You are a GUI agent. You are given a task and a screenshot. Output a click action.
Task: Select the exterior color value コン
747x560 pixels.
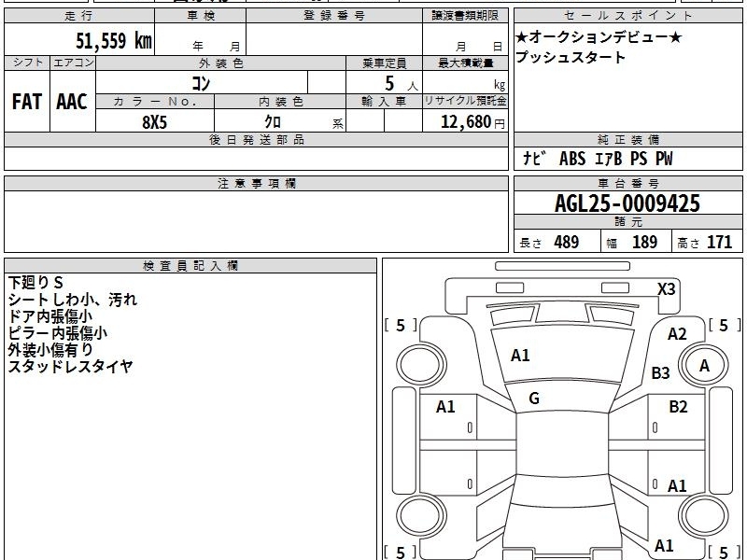[x=201, y=83]
